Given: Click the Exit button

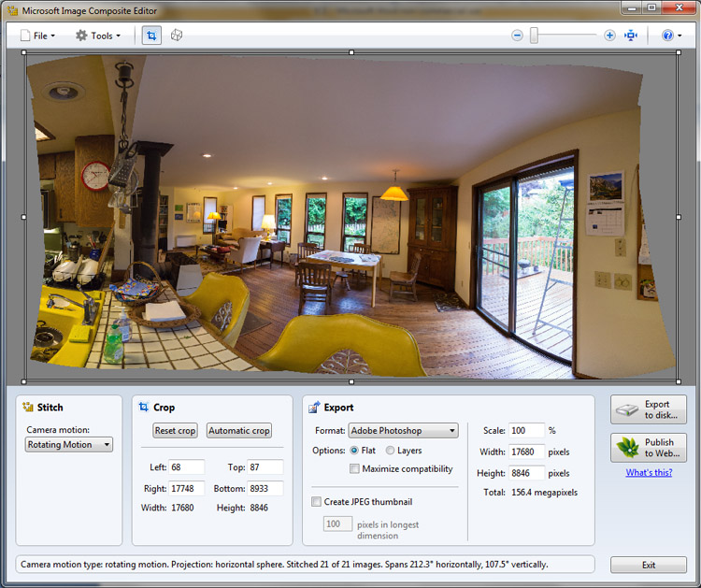Looking at the screenshot, I should point(649,565).
